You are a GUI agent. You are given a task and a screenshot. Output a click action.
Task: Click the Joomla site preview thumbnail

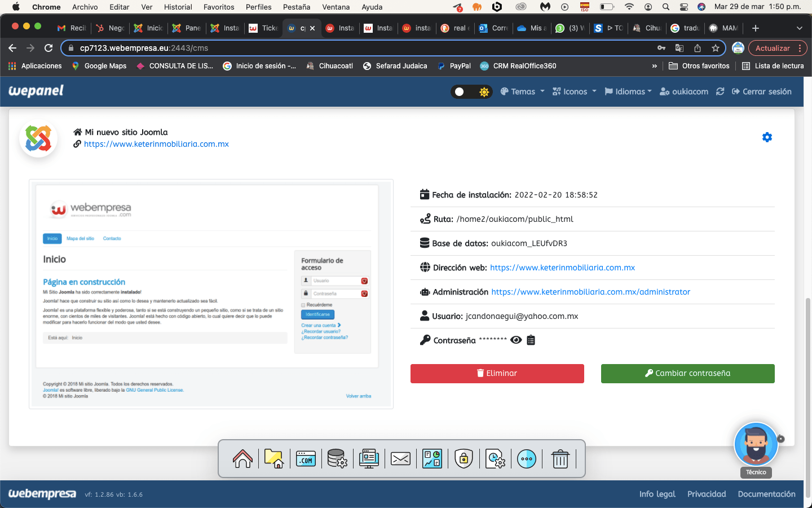[211, 294]
